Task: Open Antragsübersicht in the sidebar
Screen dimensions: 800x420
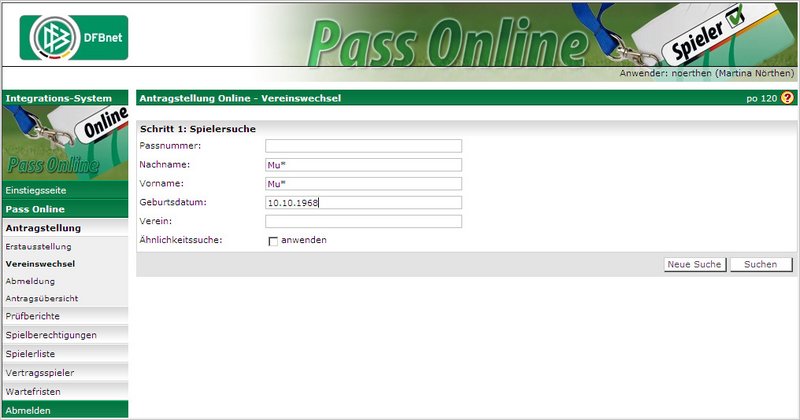Action: (x=41, y=298)
